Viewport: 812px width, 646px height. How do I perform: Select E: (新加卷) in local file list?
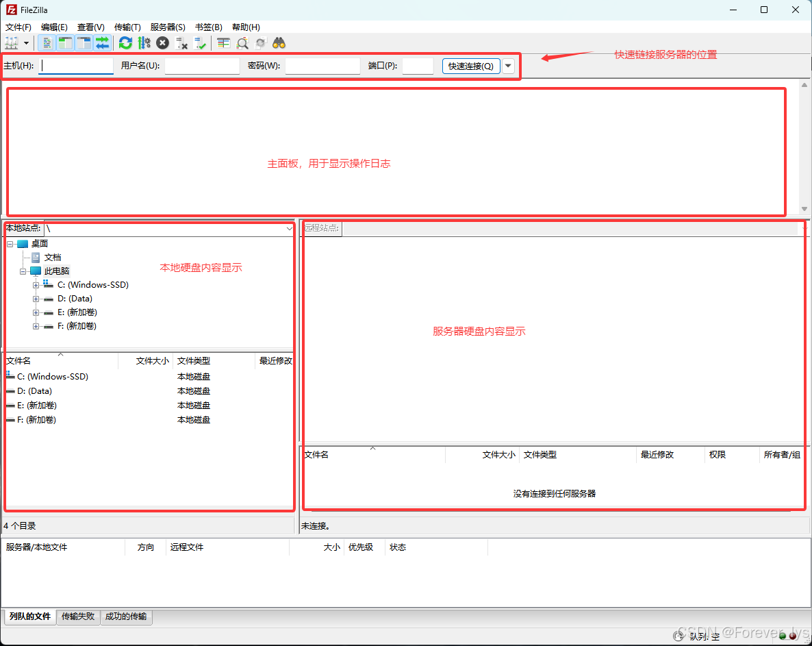(x=37, y=405)
